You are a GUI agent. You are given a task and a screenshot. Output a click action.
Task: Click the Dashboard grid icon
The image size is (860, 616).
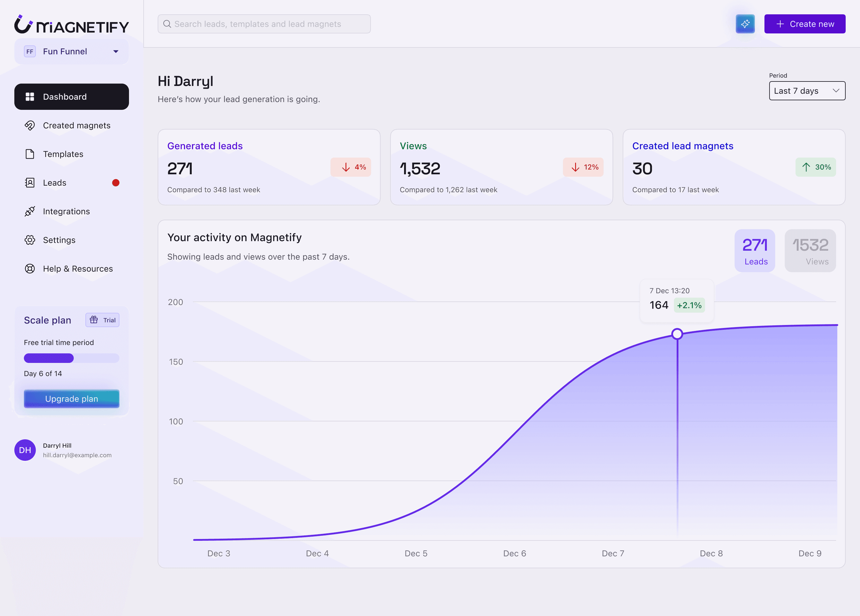point(30,97)
